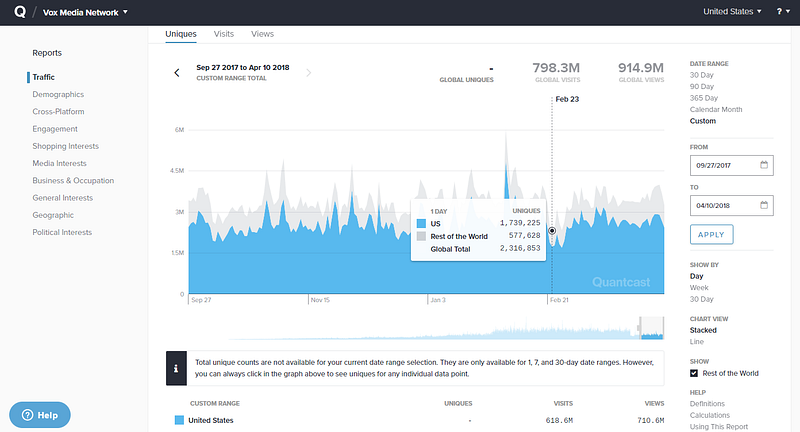Open the Media Interests report
800x432 pixels.
pos(59,163)
